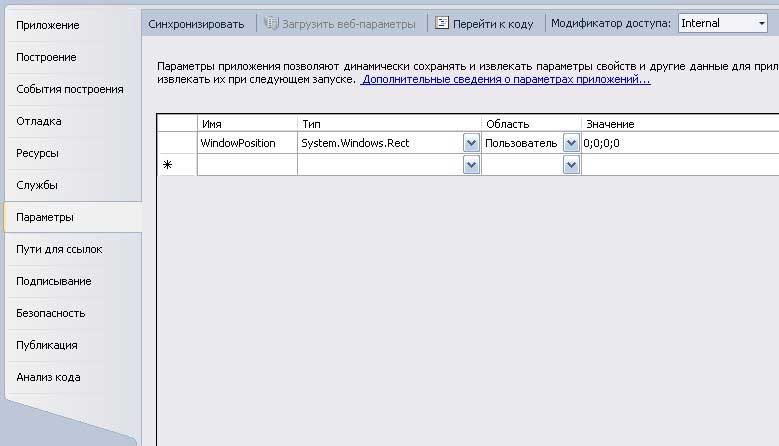Open the access modifier Internal dropdown
Viewport: 779px width, 446px height.
pyautogui.click(x=759, y=23)
